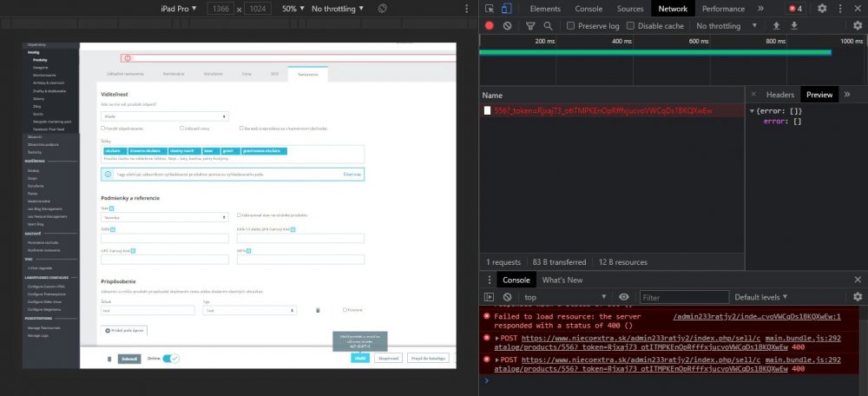Open the Headers tab of the request

[780, 94]
